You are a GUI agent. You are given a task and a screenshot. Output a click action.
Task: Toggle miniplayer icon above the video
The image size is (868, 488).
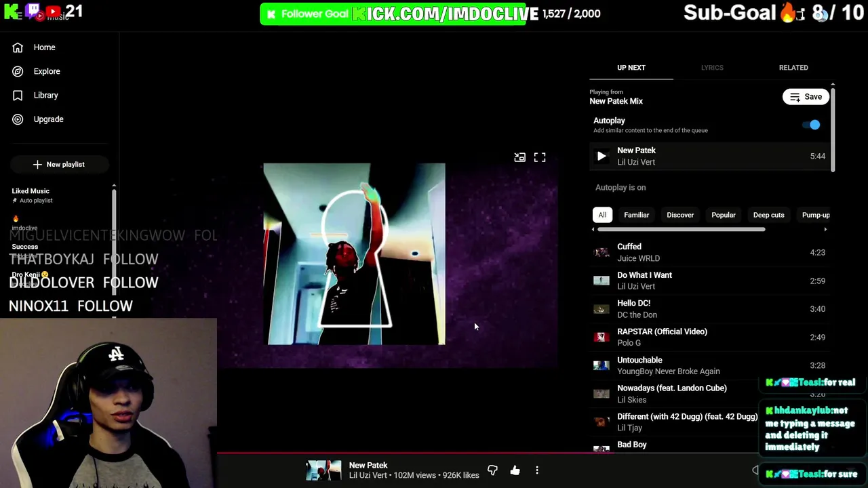click(519, 157)
